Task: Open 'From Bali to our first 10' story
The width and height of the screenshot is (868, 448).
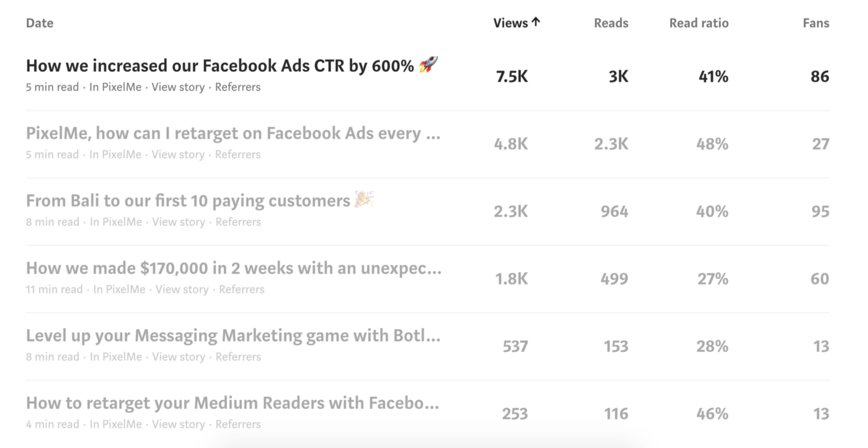Action: coord(188,201)
